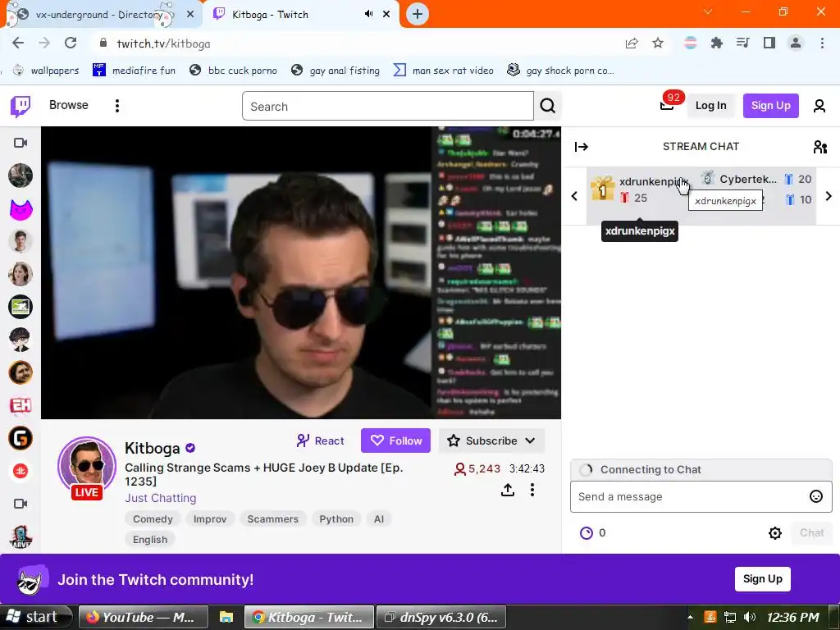
Task: Click the Chat send button
Action: click(811, 532)
